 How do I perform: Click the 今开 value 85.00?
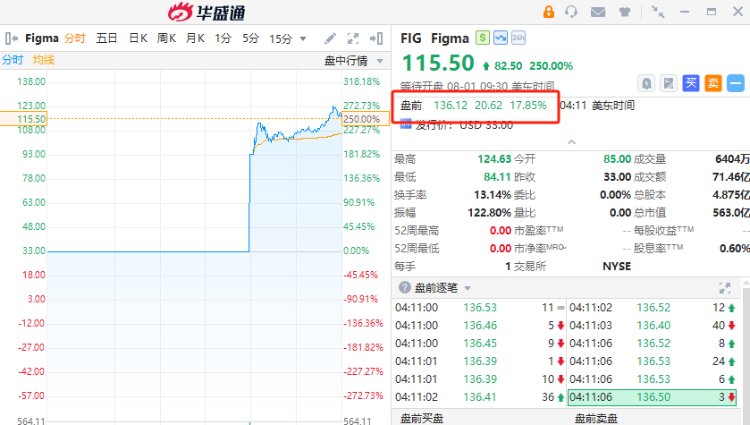pyautogui.click(x=617, y=159)
